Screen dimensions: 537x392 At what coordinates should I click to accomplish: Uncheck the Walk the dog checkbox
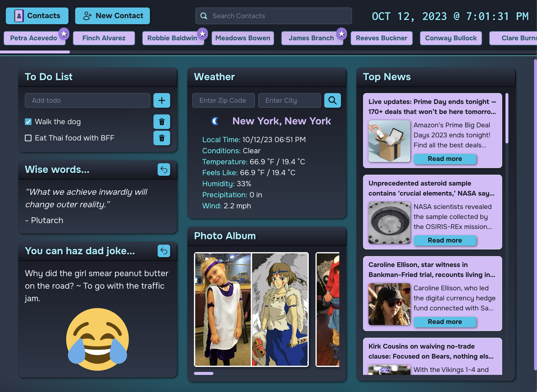pos(28,122)
